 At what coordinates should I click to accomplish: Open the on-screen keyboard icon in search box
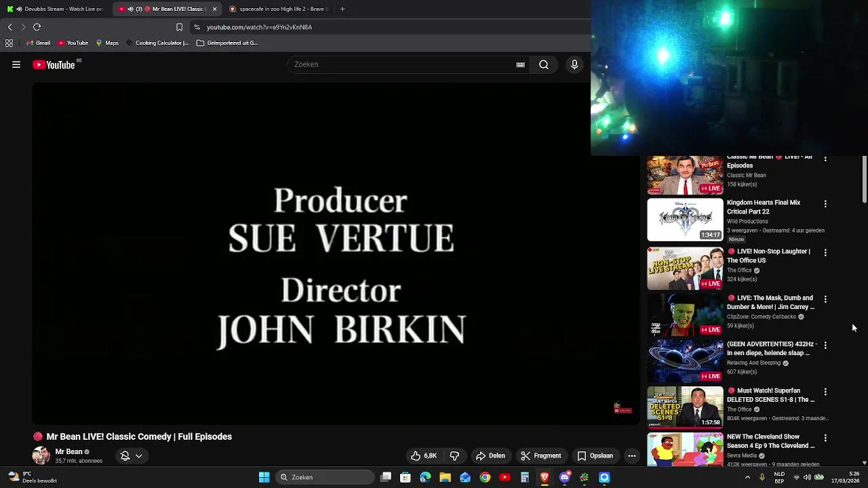click(520, 64)
